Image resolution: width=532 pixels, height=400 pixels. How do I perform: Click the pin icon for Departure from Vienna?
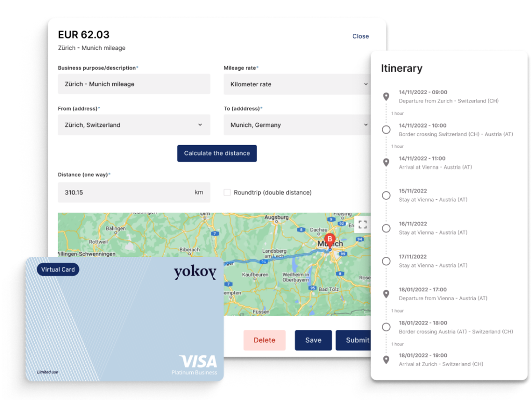point(386,294)
